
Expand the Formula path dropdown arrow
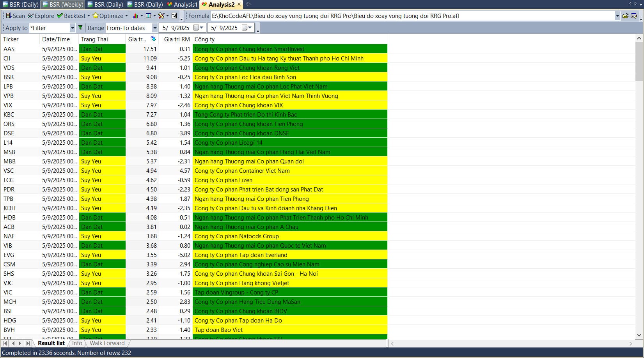[x=617, y=16]
